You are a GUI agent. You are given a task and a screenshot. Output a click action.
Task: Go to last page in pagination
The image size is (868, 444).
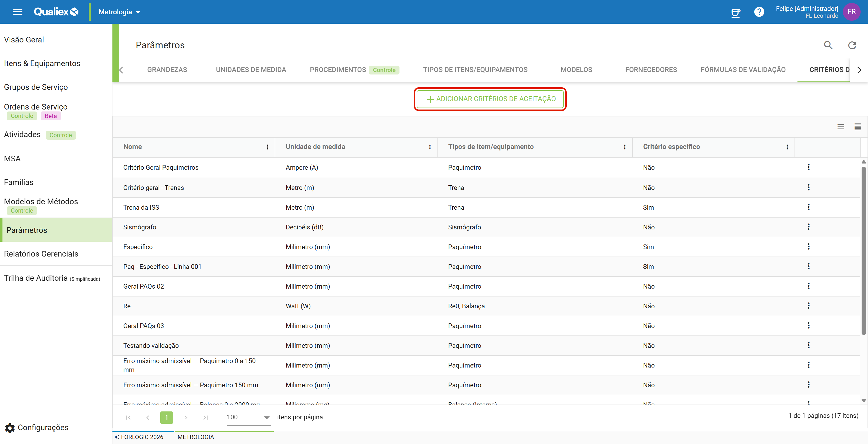click(205, 417)
